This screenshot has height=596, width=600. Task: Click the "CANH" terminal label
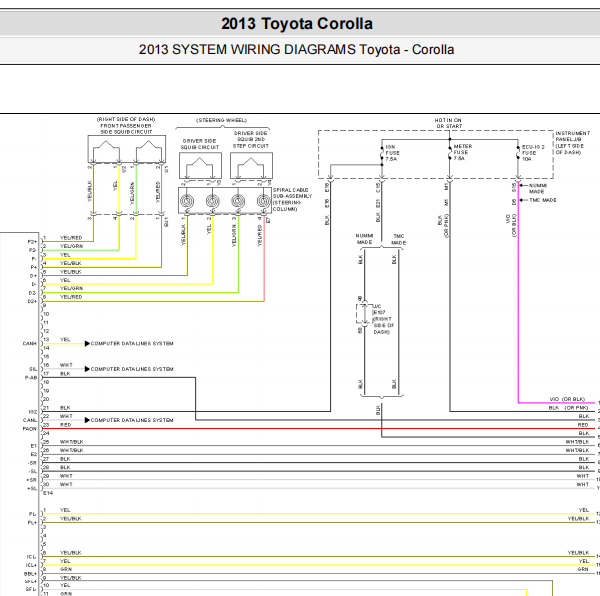(x=29, y=344)
